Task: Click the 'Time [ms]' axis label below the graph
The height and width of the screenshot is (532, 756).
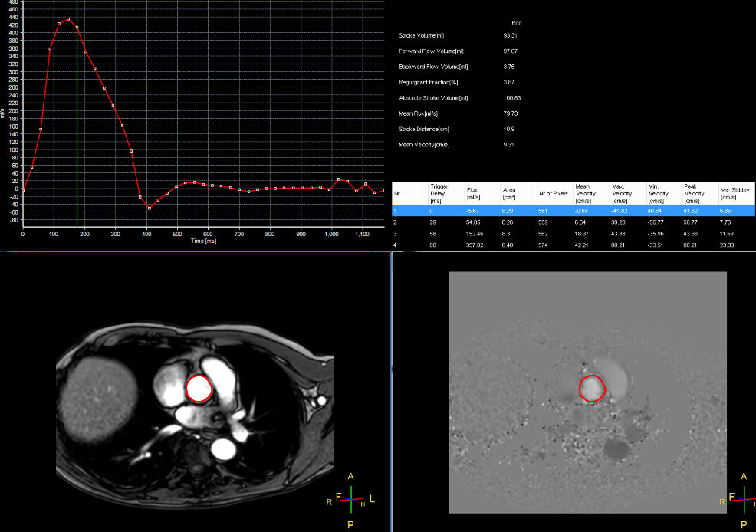Action: click(x=204, y=240)
